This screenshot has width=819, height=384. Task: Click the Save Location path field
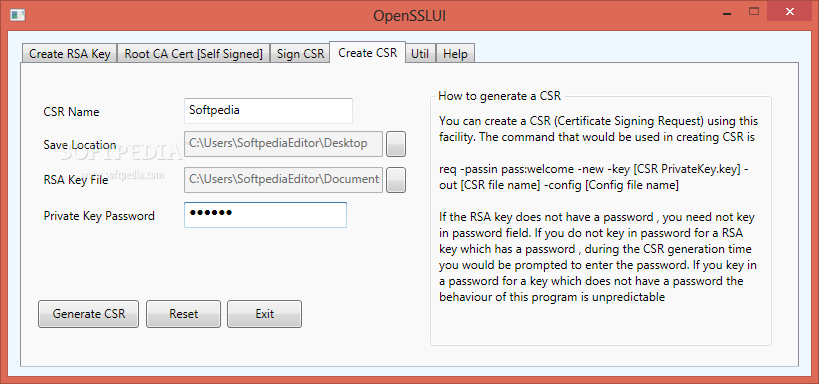click(284, 144)
